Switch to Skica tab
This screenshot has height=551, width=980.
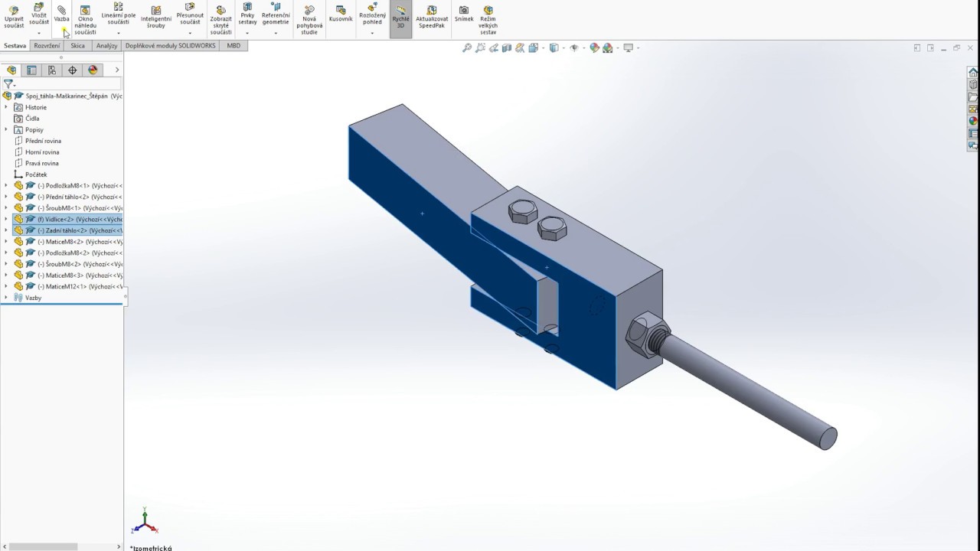click(77, 46)
